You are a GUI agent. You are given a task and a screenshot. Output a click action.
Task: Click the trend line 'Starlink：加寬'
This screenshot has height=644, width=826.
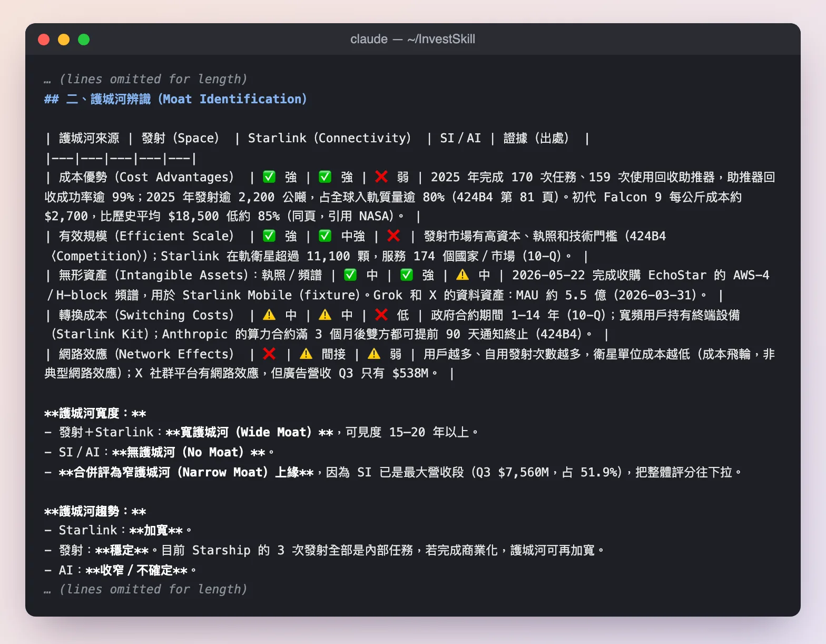click(125, 530)
